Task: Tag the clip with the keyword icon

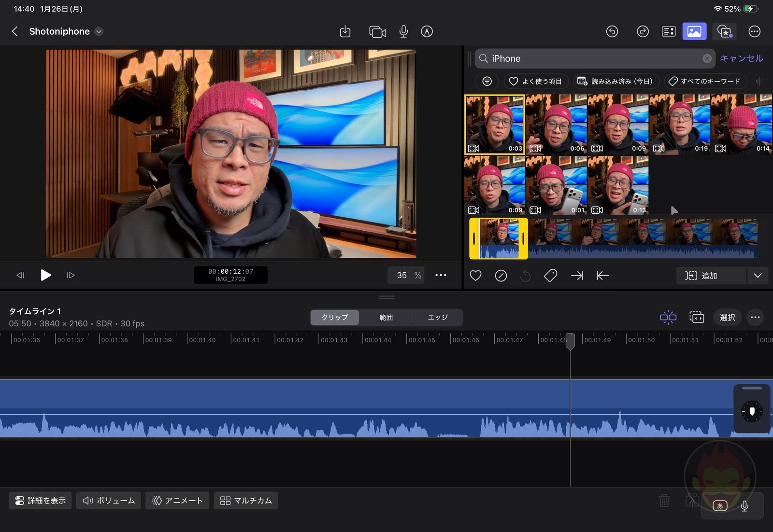Action: tap(550, 275)
